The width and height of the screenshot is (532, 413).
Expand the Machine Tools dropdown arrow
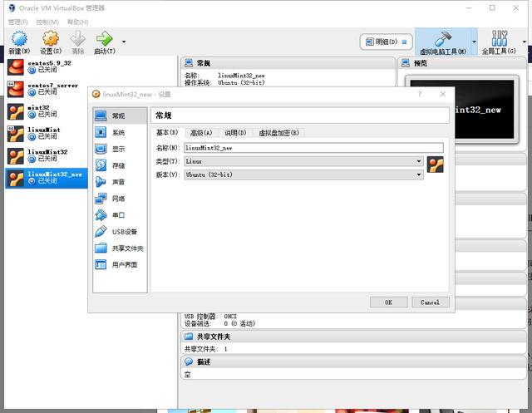click(x=474, y=42)
